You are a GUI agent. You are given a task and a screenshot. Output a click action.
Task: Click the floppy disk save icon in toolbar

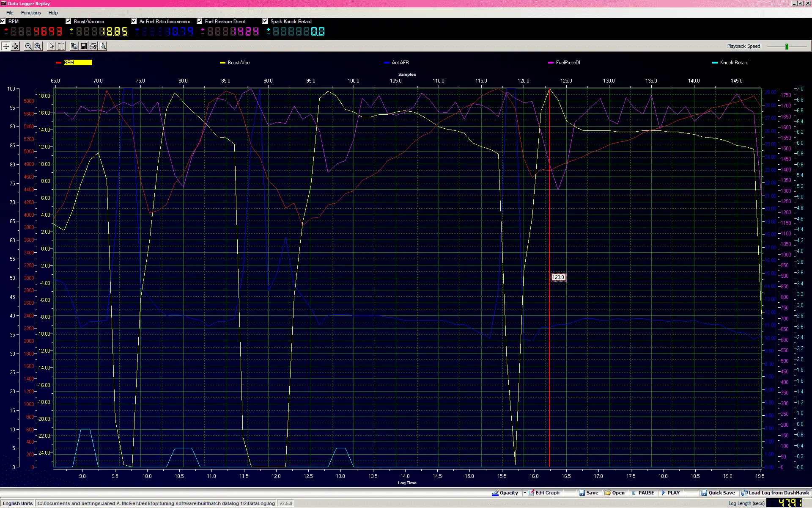pyautogui.click(x=84, y=46)
